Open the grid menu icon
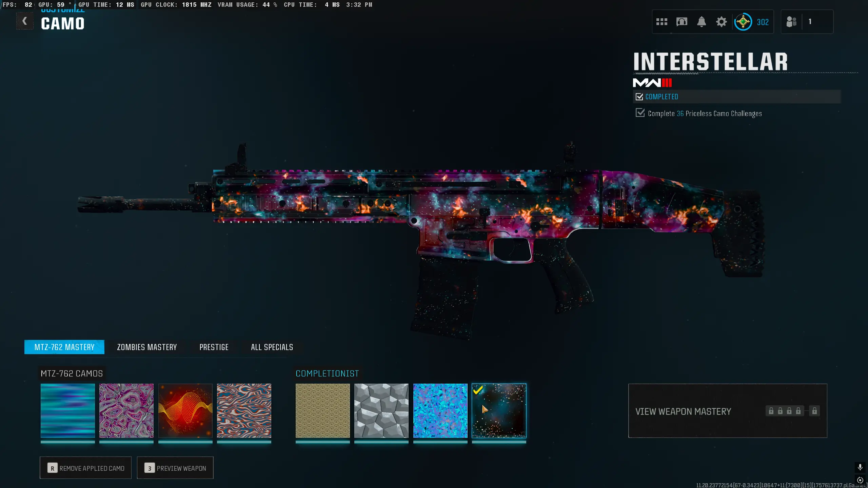868x488 pixels. (662, 22)
